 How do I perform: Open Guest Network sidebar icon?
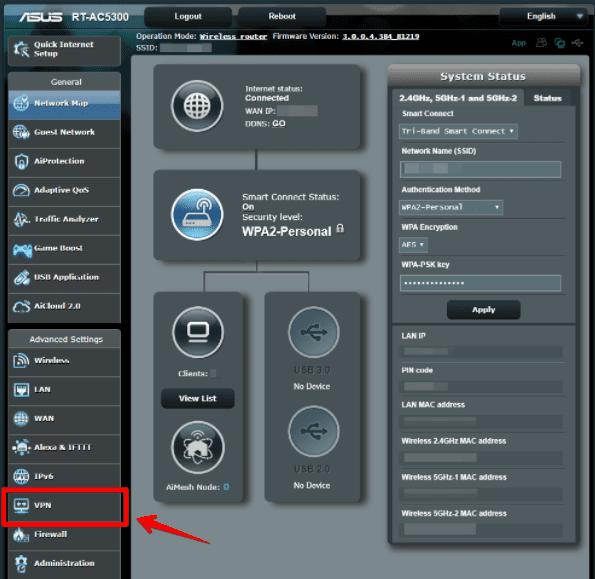pyautogui.click(x=21, y=132)
